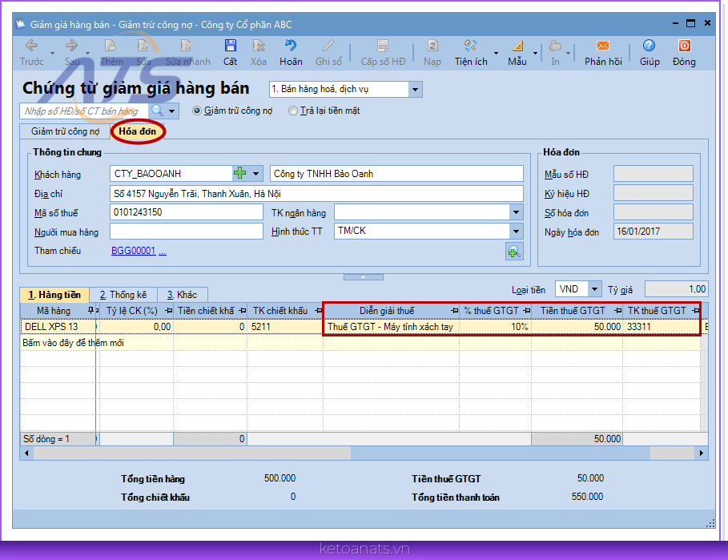This screenshot has width=728, height=560.
Task: Add new customer with green plus
Action: (x=240, y=173)
